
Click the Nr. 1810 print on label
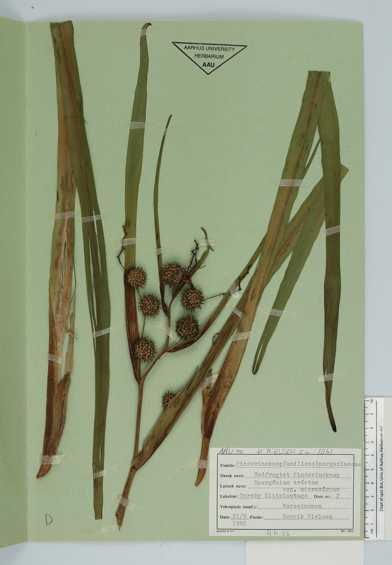(x=347, y=531)
